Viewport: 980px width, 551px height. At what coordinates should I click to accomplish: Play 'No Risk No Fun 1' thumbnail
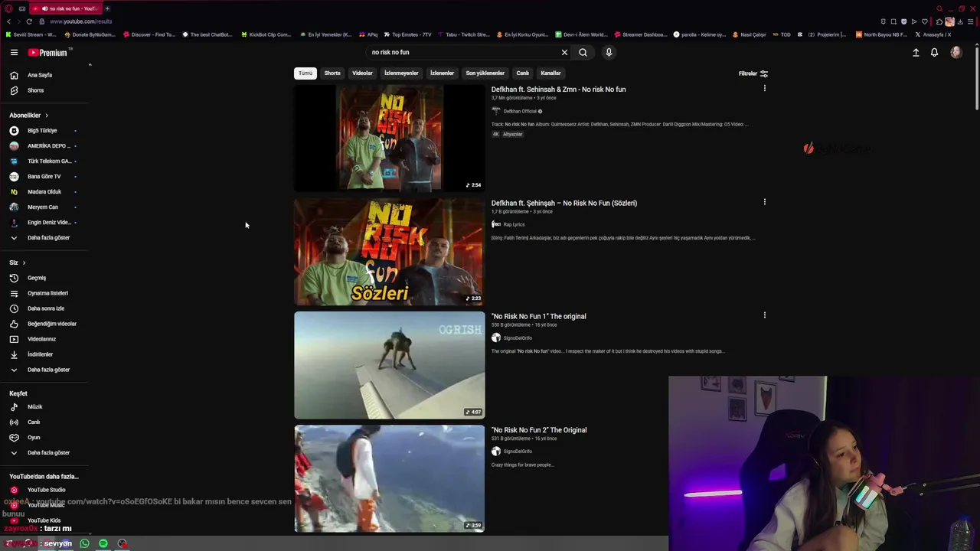tap(390, 365)
